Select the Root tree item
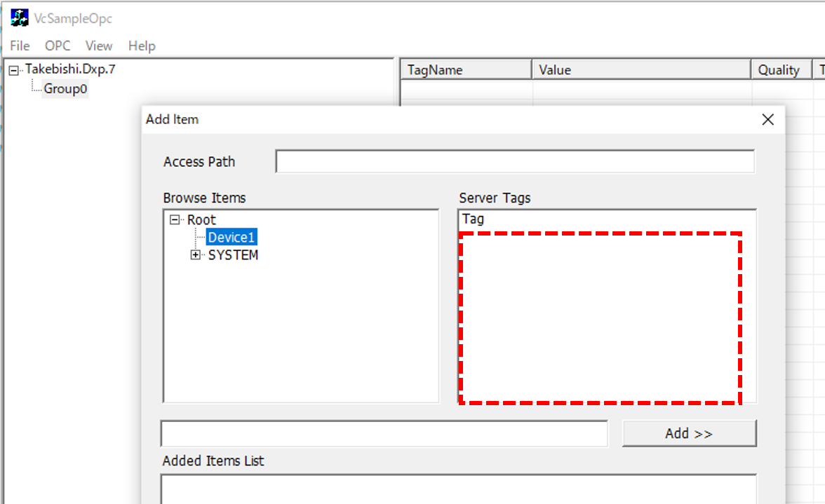 coord(201,220)
